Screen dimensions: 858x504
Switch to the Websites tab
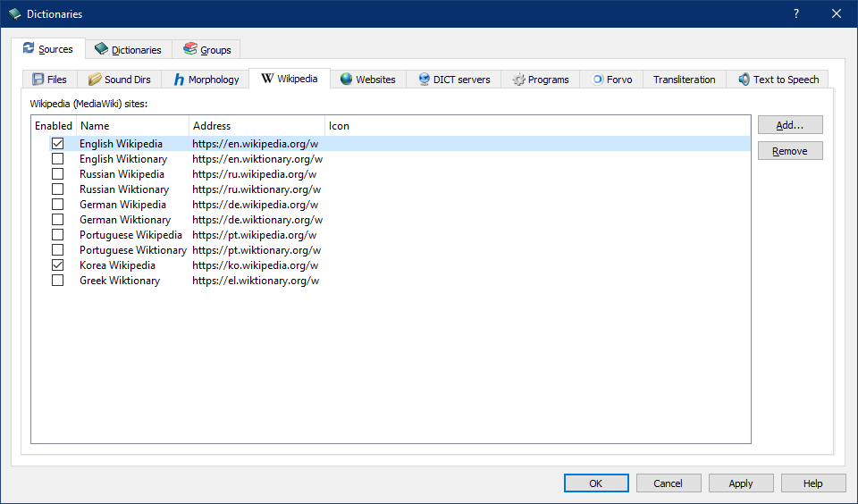pyautogui.click(x=367, y=80)
